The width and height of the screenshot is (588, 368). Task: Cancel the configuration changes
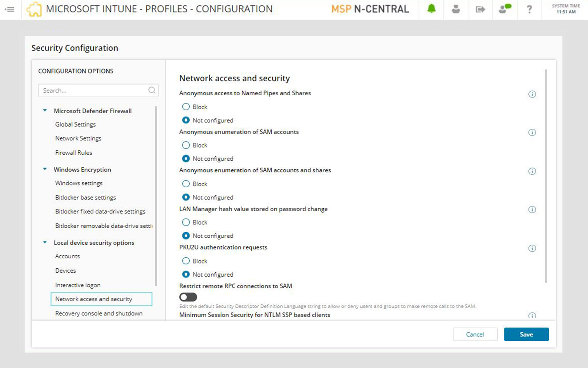475,334
